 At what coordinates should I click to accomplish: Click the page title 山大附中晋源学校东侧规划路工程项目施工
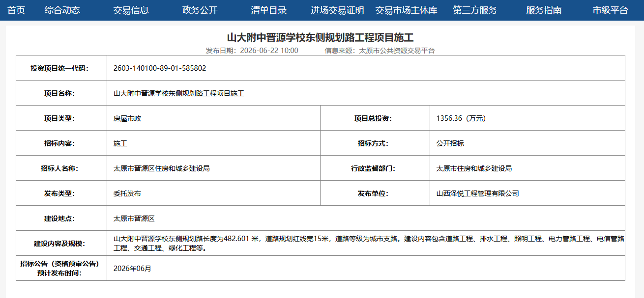coord(321,38)
